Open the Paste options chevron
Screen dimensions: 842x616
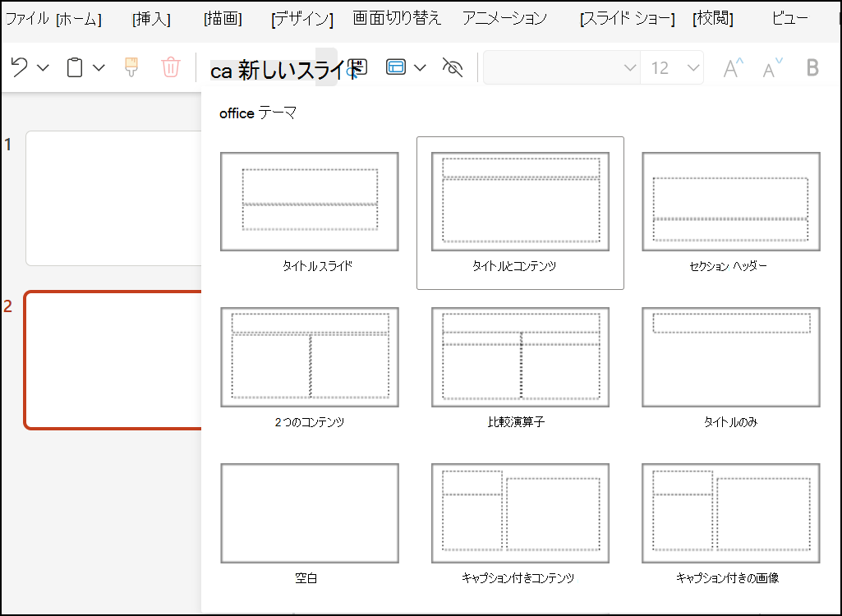(x=99, y=67)
